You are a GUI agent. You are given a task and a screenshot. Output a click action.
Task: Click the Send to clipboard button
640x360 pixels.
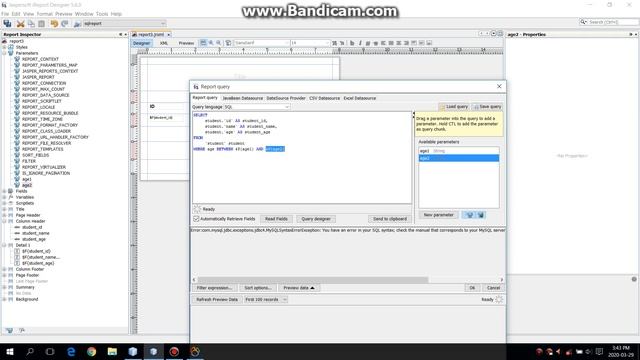tap(389, 219)
